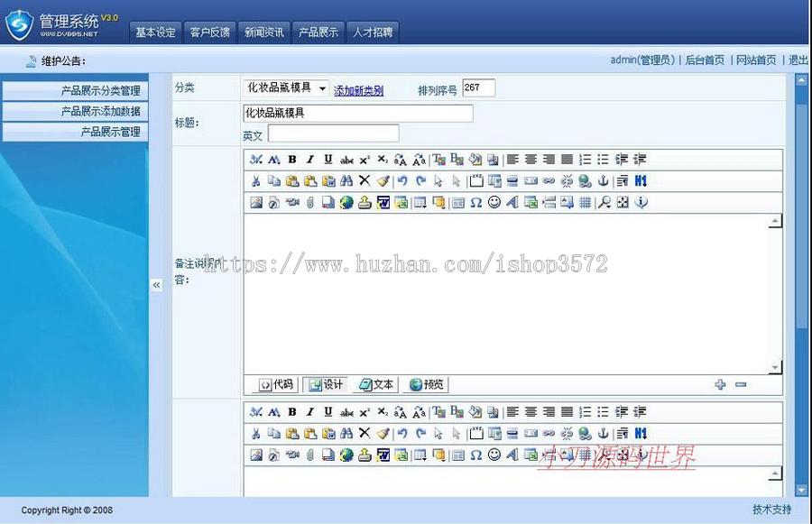Select the insert image icon in the editor

coord(255,202)
